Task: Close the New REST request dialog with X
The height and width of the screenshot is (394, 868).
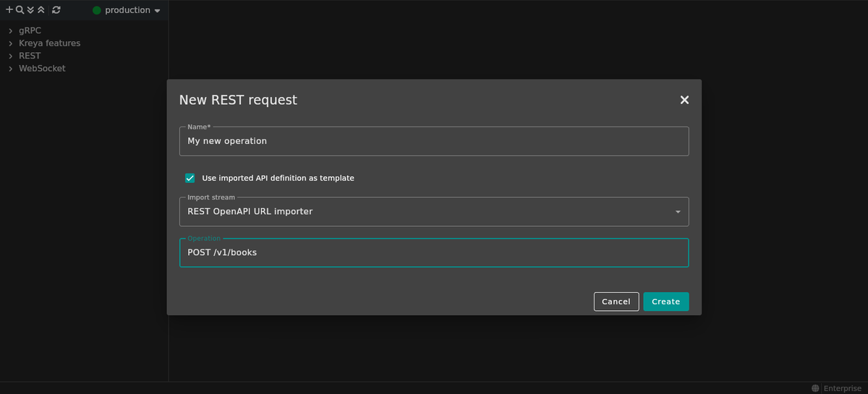Action: (x=684, y=100)
